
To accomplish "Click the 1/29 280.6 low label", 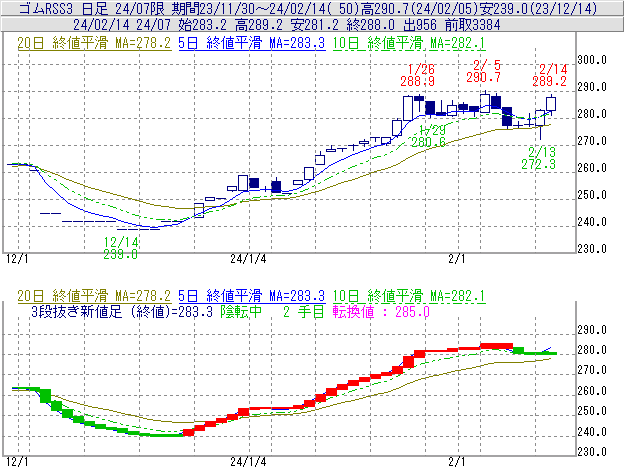I will pyautogui.click(x=429, y=136).
